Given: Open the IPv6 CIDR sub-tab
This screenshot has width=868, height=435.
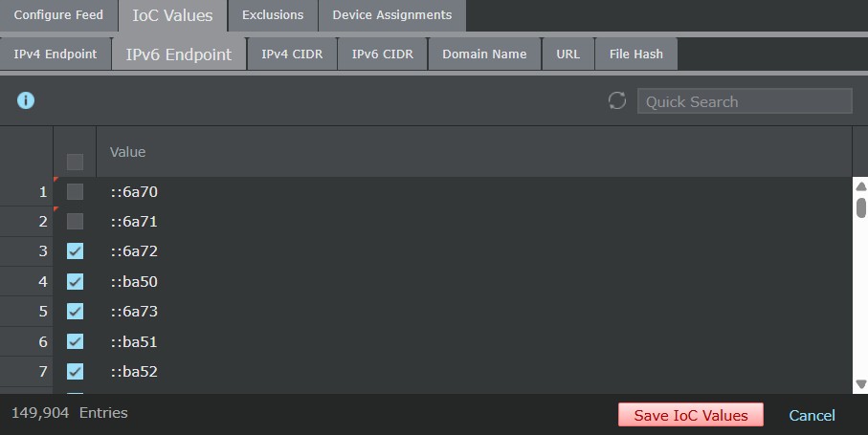Looking at the screenshot, I should 383,54.
